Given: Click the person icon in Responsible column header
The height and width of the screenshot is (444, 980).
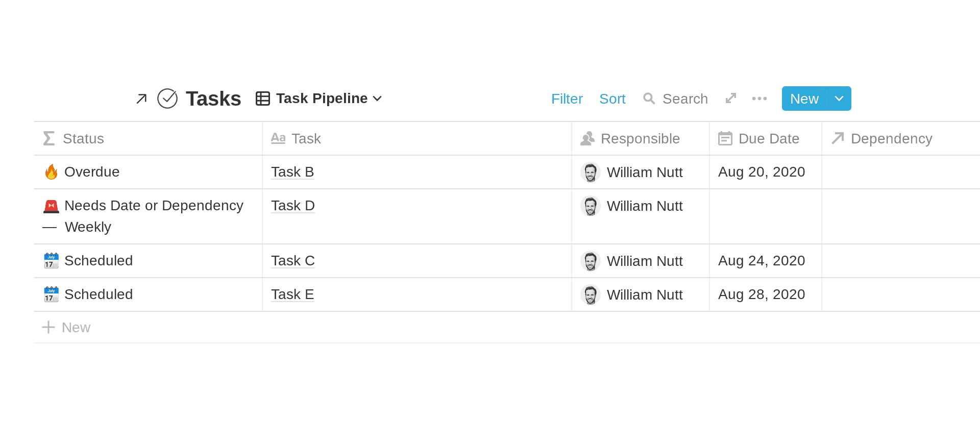Looking at the screenshot, I should 587,138.
